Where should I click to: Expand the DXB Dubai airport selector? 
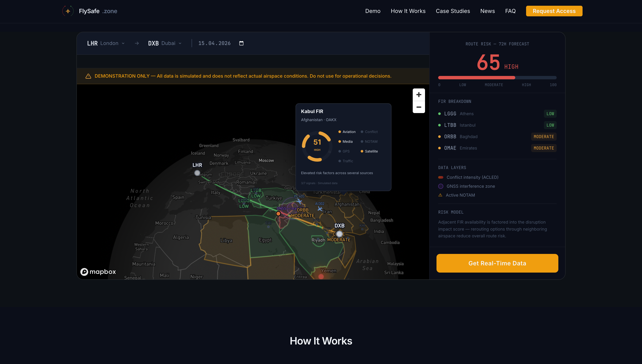(x=164, y=43)
